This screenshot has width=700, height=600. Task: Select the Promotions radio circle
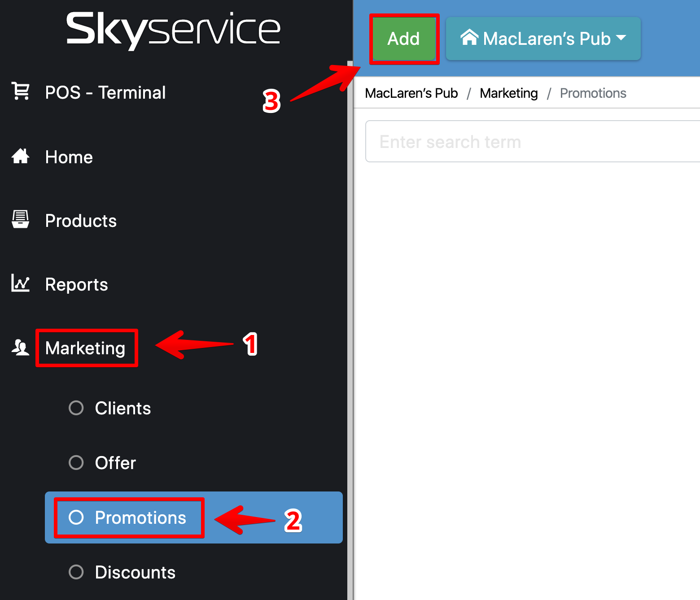tap(76, 517)
